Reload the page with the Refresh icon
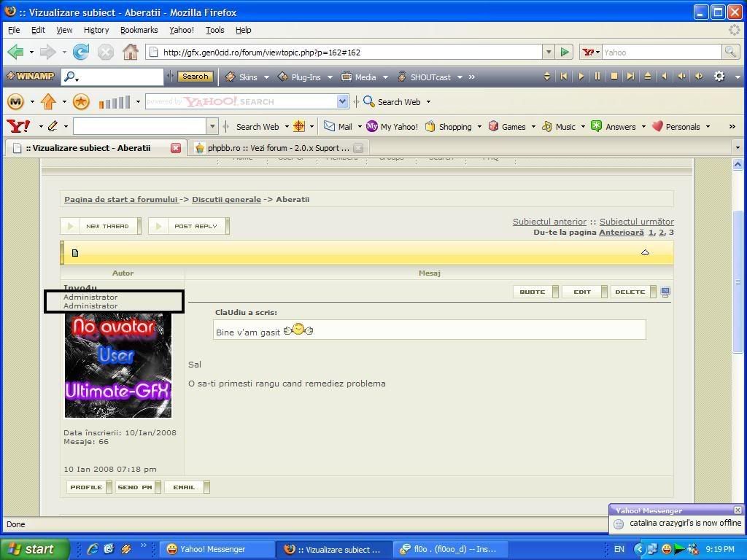Image resolution: width=747 pixels, height=560 pixels. 81,52
